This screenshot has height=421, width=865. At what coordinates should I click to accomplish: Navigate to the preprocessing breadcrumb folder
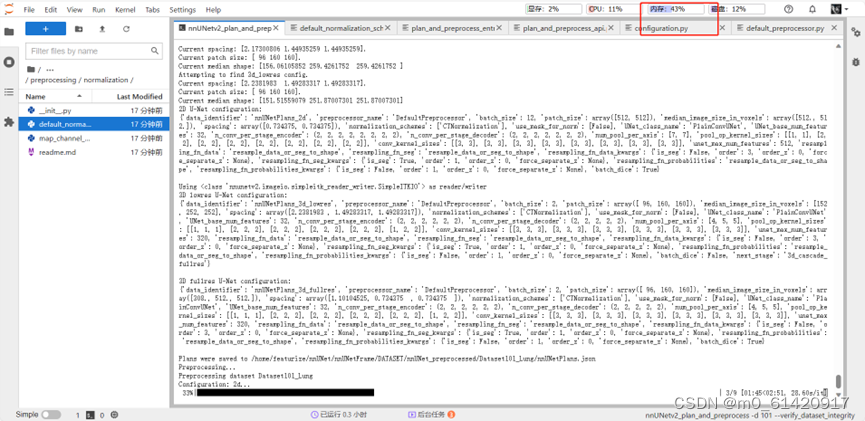[x=53, y=80]
